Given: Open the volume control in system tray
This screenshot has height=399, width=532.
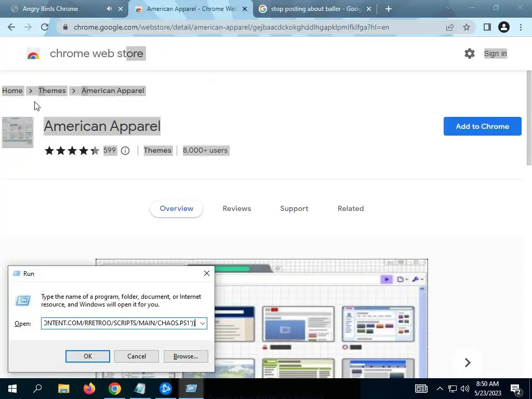Looking at the screenshot, I should coord(465,389).
